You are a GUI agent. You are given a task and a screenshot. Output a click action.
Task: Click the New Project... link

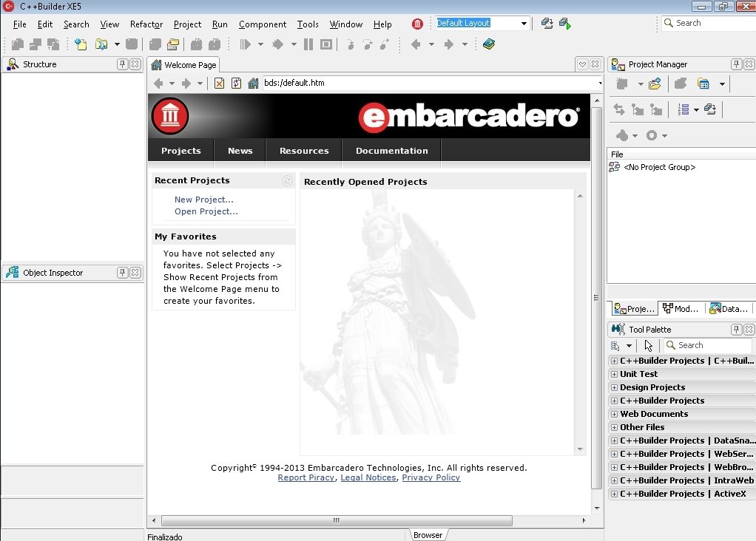coord(204,200)
